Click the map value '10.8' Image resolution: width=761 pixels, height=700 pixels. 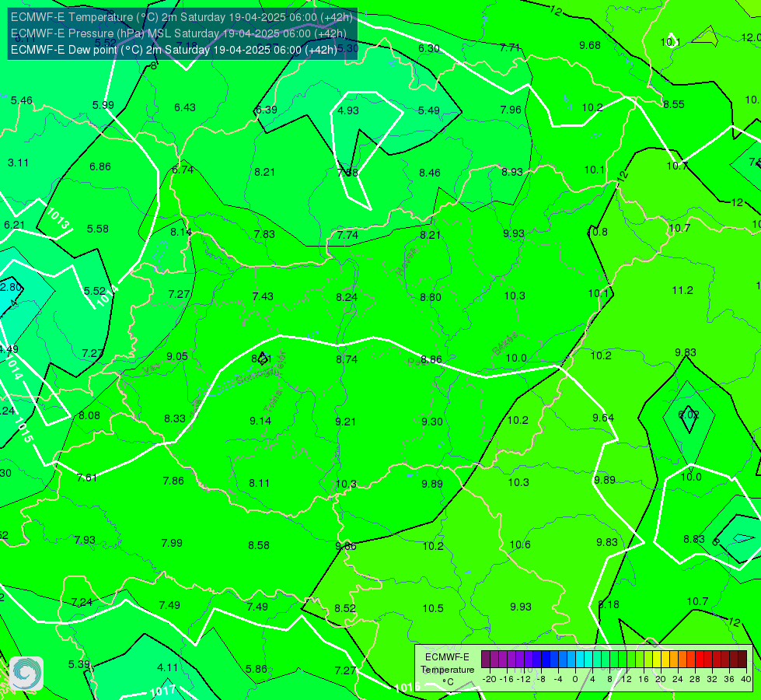598,233
